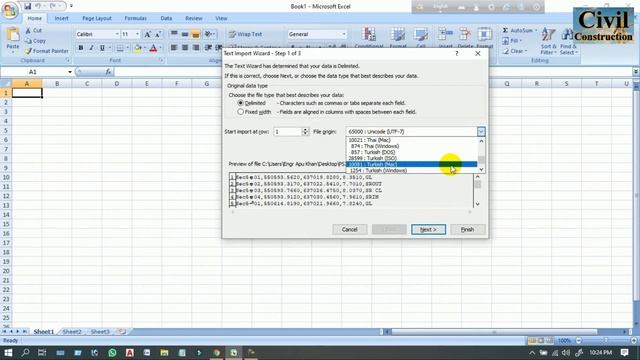Toggle Underline formatting

[102, 48]
